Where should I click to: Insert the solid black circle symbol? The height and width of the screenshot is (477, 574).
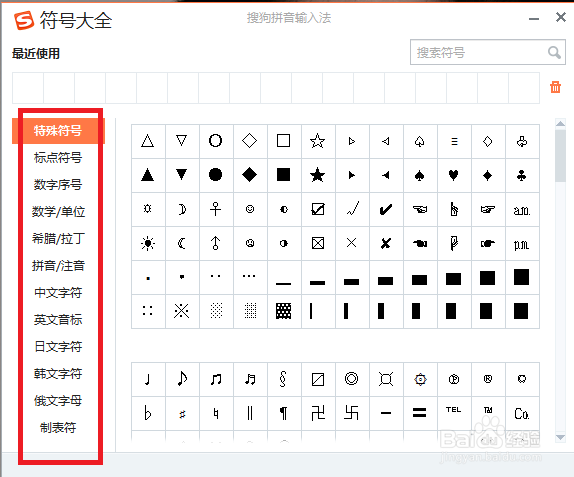(x=216, y=175)
